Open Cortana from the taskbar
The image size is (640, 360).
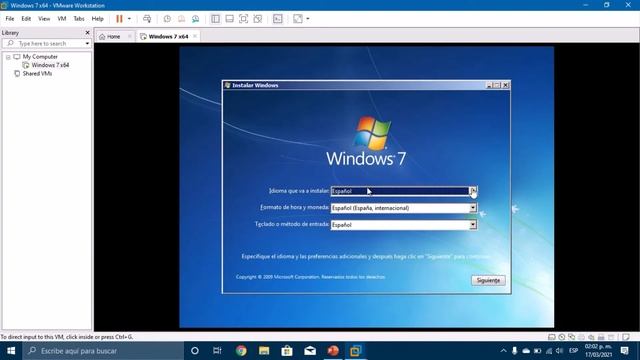195,351
